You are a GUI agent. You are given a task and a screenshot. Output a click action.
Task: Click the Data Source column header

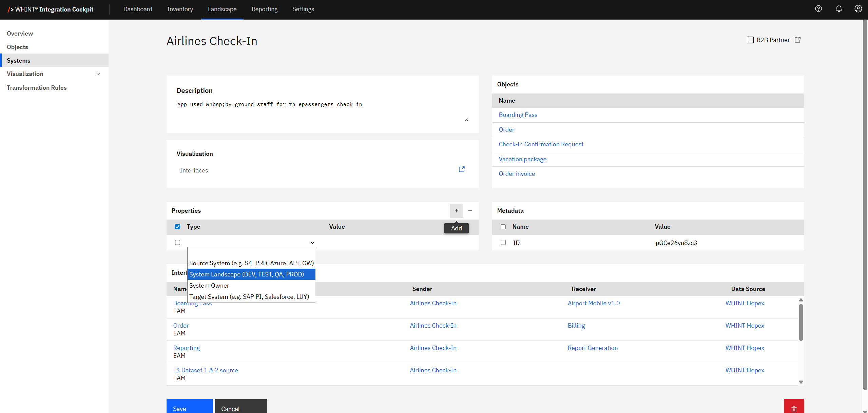click(x=748, y=289)
